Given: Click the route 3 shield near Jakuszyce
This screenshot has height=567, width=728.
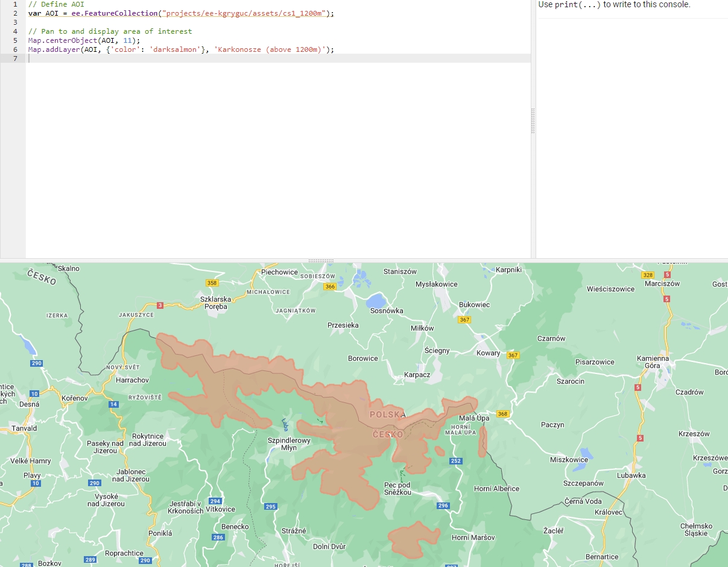Looking at the screenshot, I should click(x=160, y=305).
